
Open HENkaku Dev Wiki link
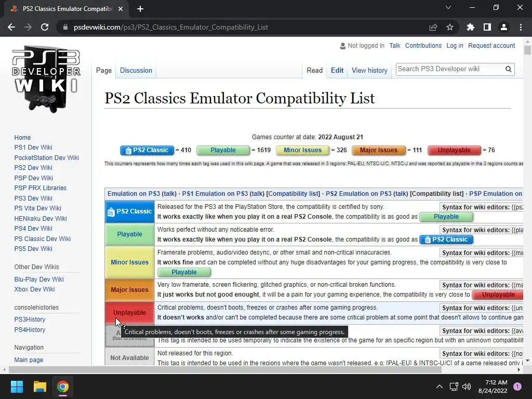pos(41,219)
